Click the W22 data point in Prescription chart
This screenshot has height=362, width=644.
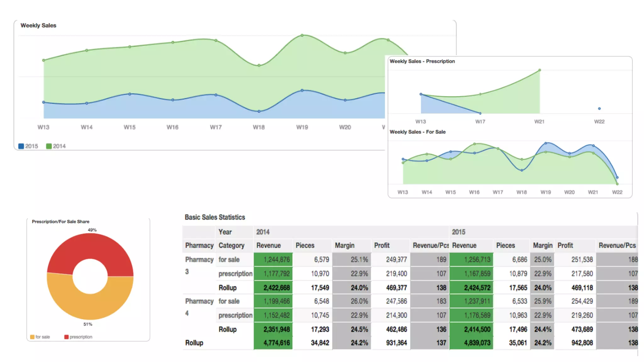tap(599, 108)
